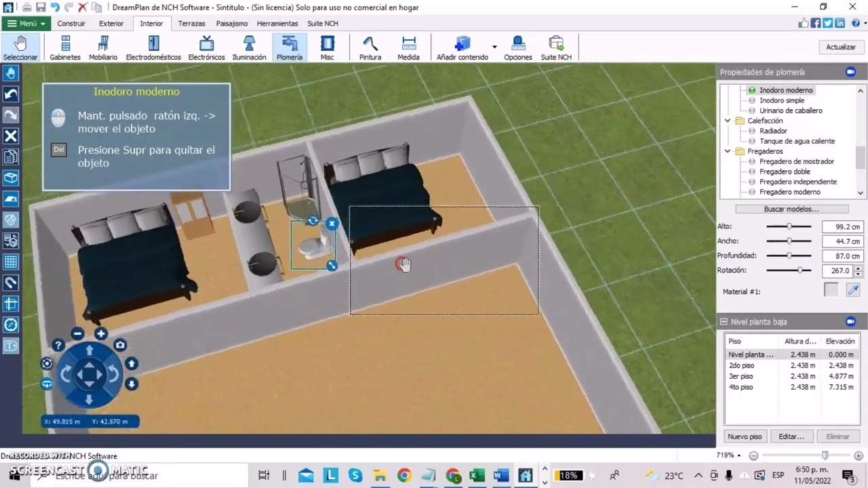Click the compass icon in the left sidebar

11,325
